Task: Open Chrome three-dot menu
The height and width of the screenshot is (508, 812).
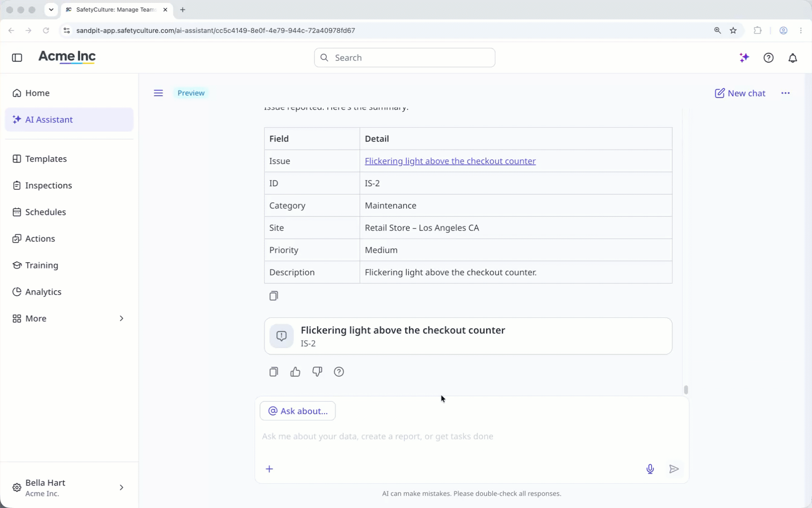Action: pyautogui.click(x=801, y=30)
